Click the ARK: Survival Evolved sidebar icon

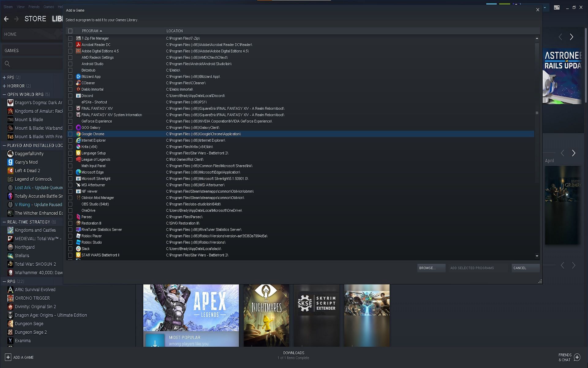[x=10, y=289]
